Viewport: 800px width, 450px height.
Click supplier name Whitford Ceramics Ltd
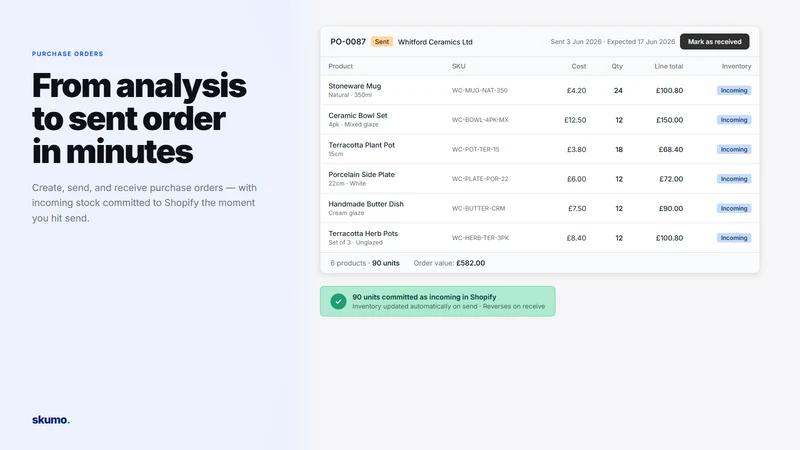[x=435, y=42]
